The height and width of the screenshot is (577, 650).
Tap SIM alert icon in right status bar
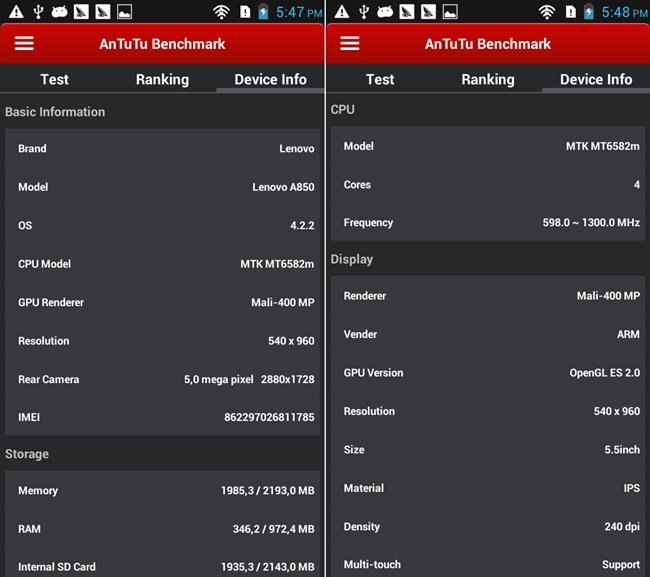point(571,12)
